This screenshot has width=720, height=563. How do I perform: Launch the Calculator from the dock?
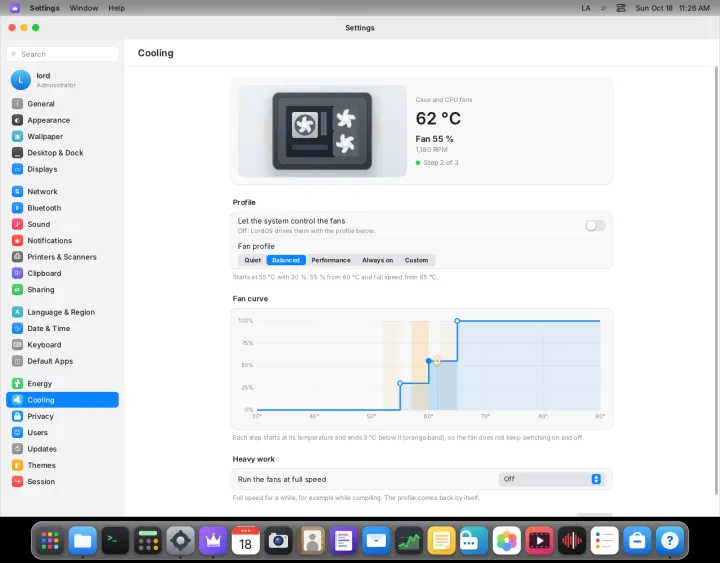tap(148, 540)
